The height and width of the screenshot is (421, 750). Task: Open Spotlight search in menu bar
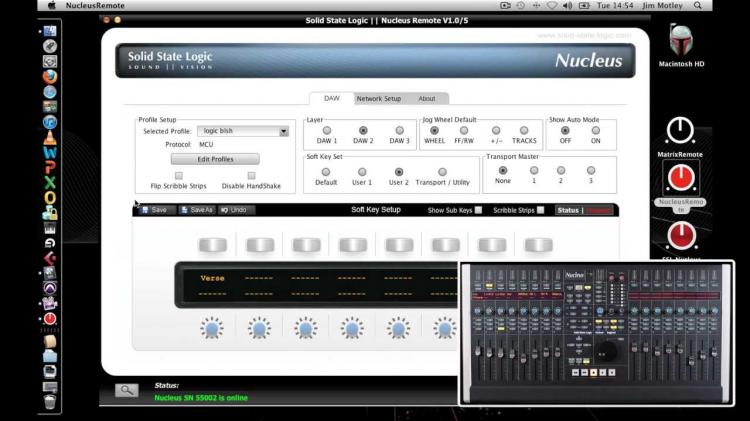pos(698,6)
